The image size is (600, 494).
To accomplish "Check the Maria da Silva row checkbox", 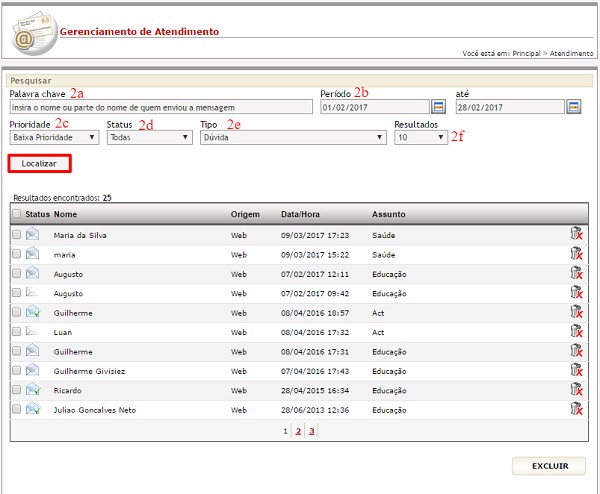I will [16, 234].
